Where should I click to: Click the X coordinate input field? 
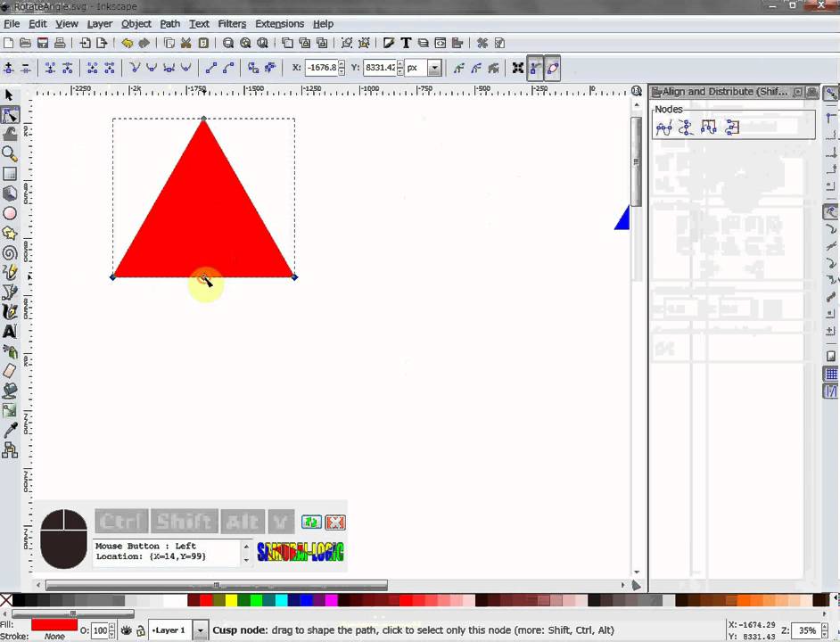(321, 68)
